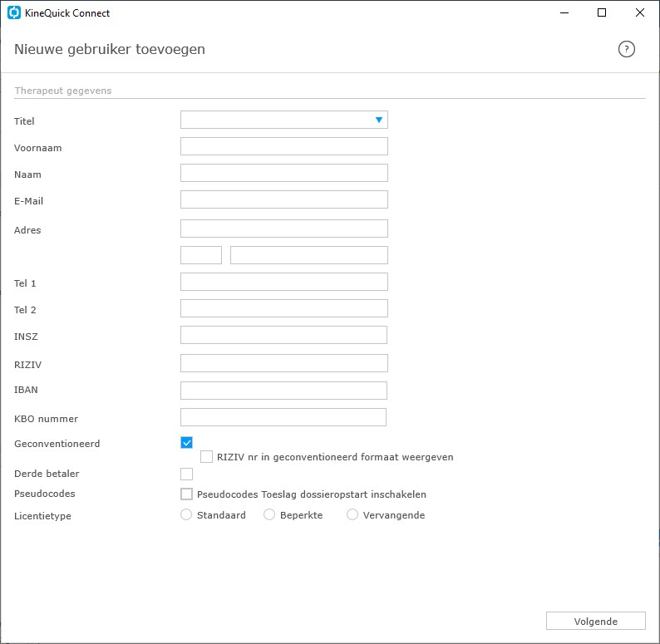Viewport: 660px width, 644px height.
Task: Click the KBO nummer field
Action: 283,417
